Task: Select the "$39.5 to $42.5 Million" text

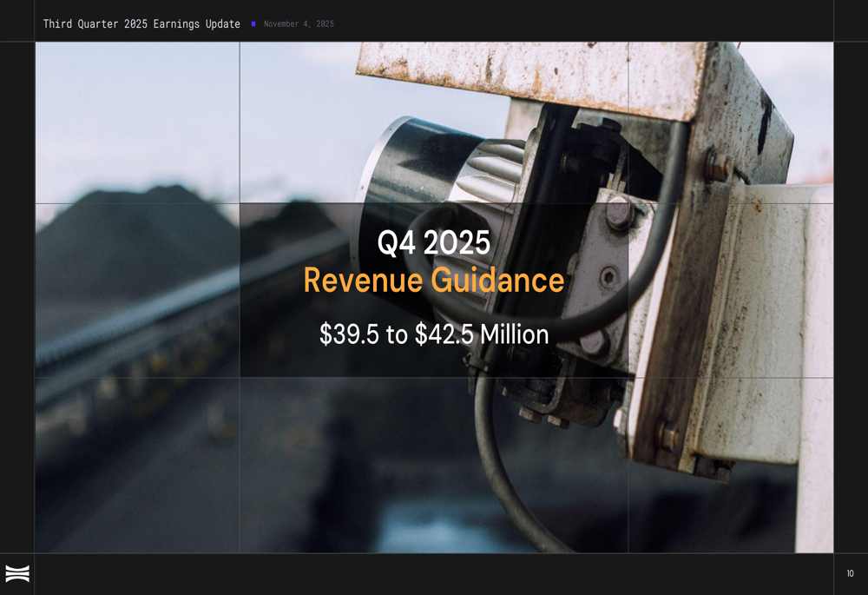Action: [434, 334]
